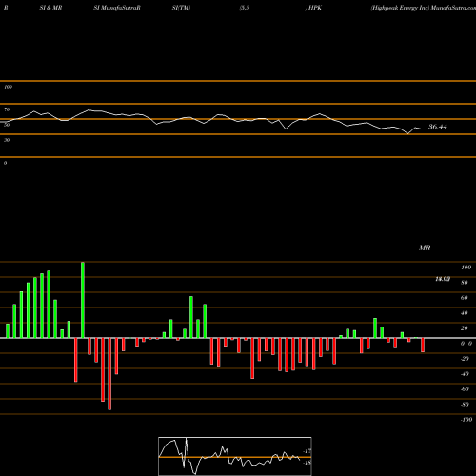Screen dimensions: 476x476
Task: Click the first green bar at histogram's left
Action: pyautogui.click(x=8, y=330)
